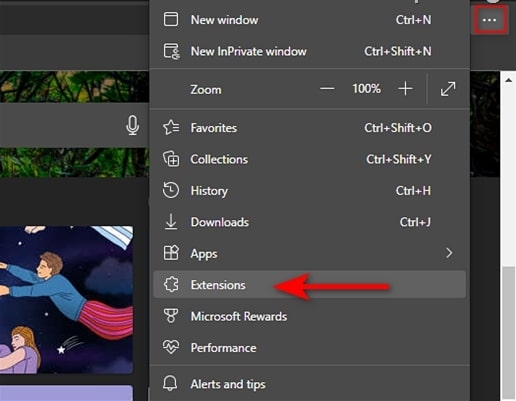
Task: Click the Extensions puzzle piece icon
Action: [171, 285]
